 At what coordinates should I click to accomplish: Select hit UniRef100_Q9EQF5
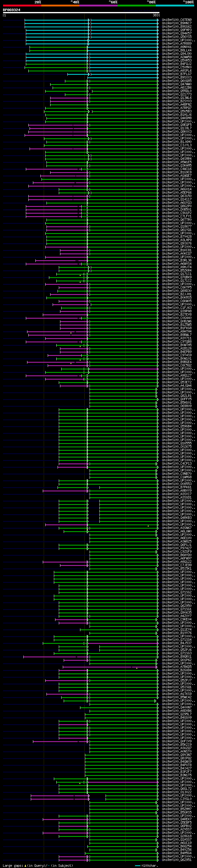tap(176, 125)
